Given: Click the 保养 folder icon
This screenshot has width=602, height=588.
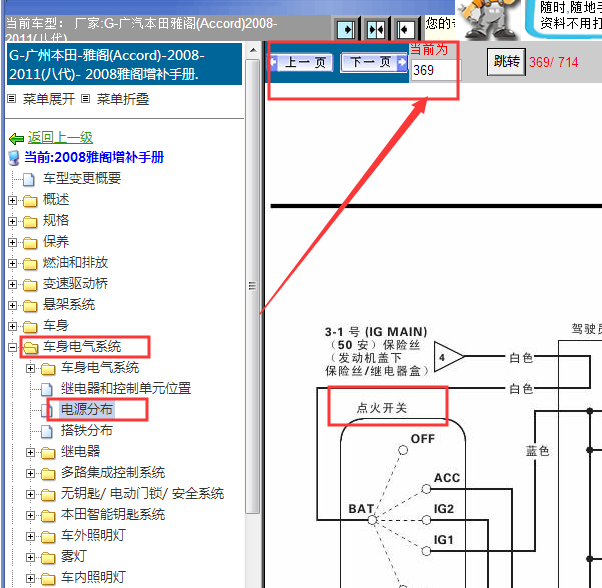Looking at the screenshot, I should [30, 243].
